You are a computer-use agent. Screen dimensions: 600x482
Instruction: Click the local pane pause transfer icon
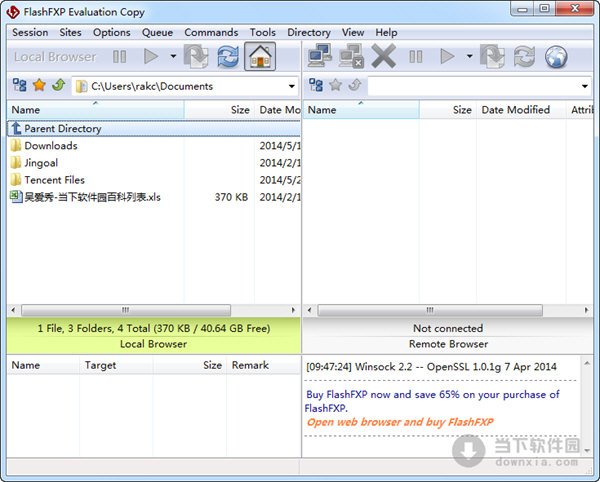[x=119, y=57]
